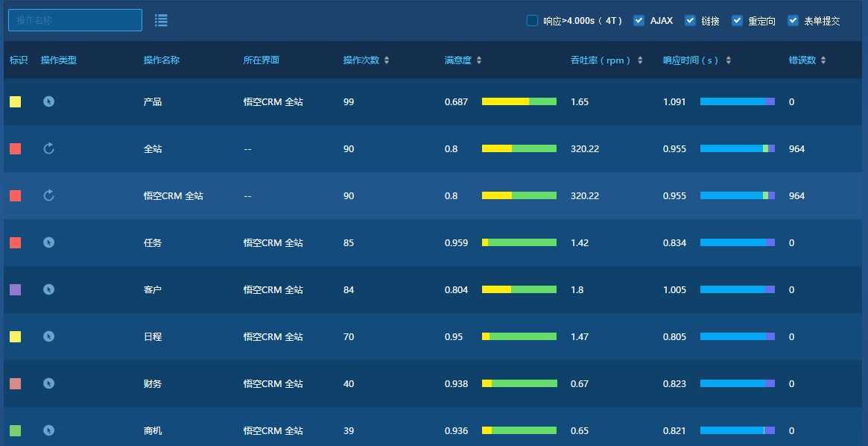Screen dimensions: 868x446
Task: Select the link operation icon for 产品 row
Action: [48, 101]
